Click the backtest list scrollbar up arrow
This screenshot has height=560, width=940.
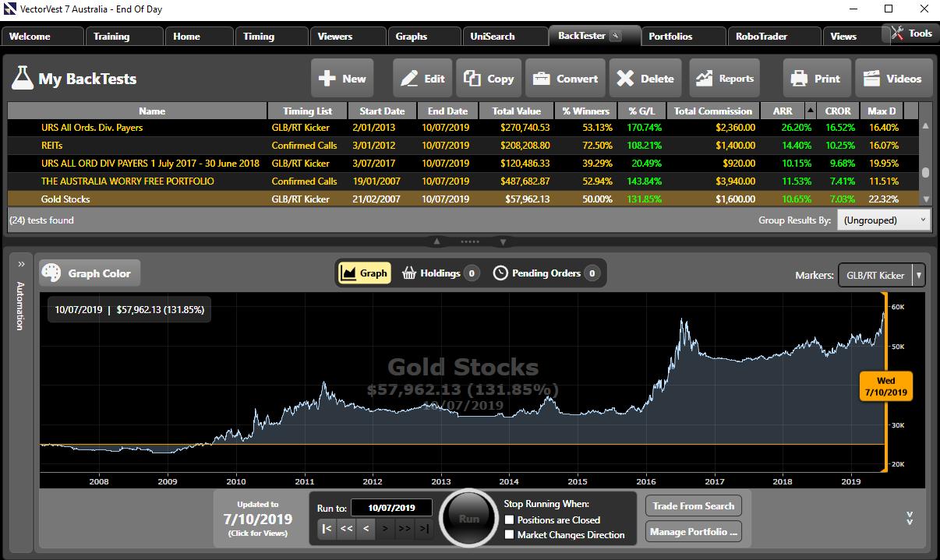925,126
